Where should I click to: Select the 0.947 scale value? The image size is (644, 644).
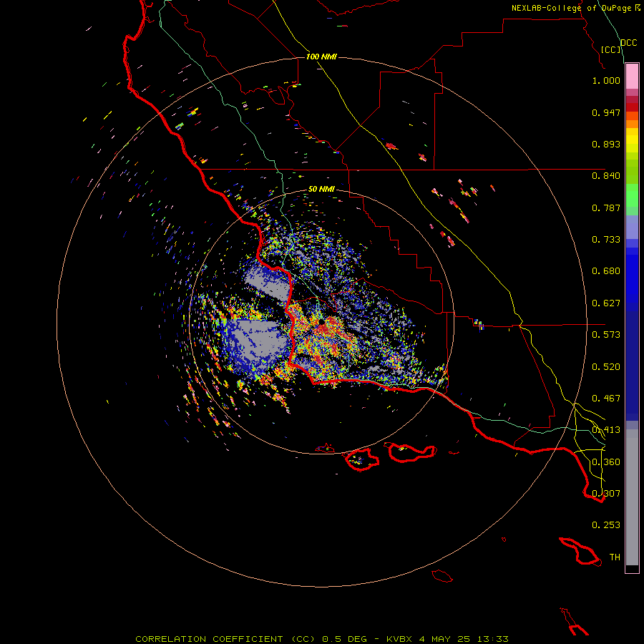pos(606,112)
